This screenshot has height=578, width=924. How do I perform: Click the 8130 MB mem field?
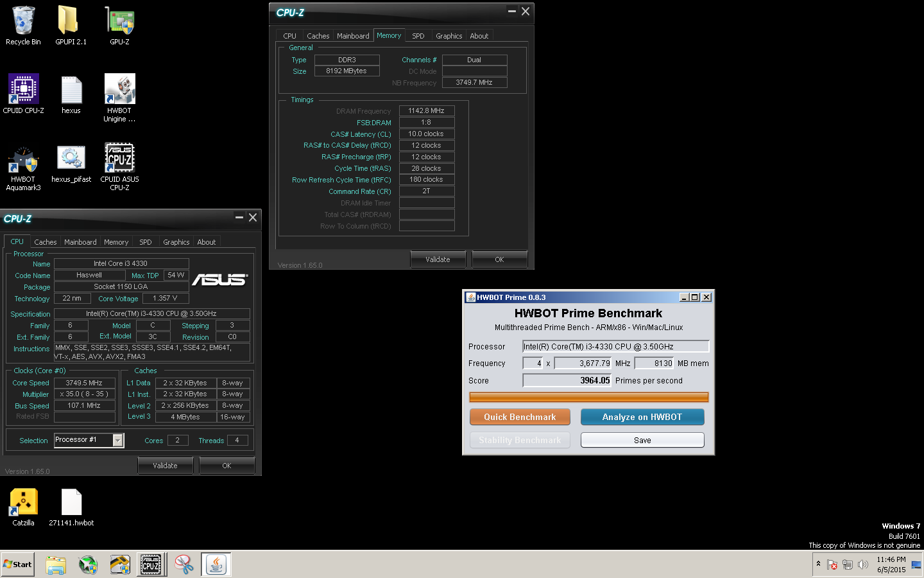[x=654, y=363]
